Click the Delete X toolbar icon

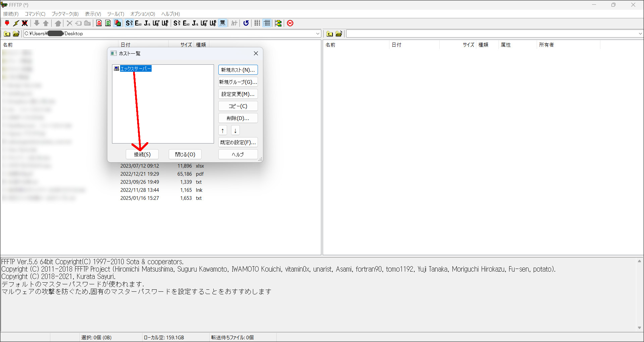[x=69, y=23]
